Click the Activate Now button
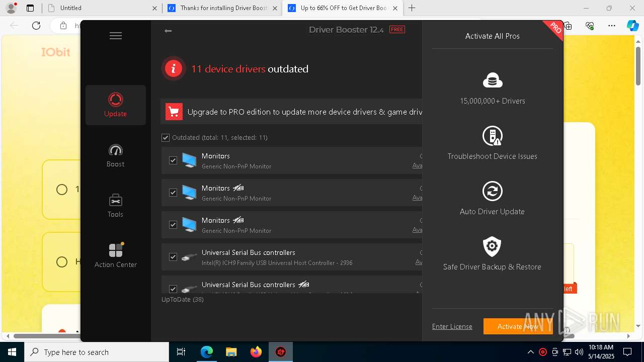This screenshot has width=644, height=362. [518, 326]
